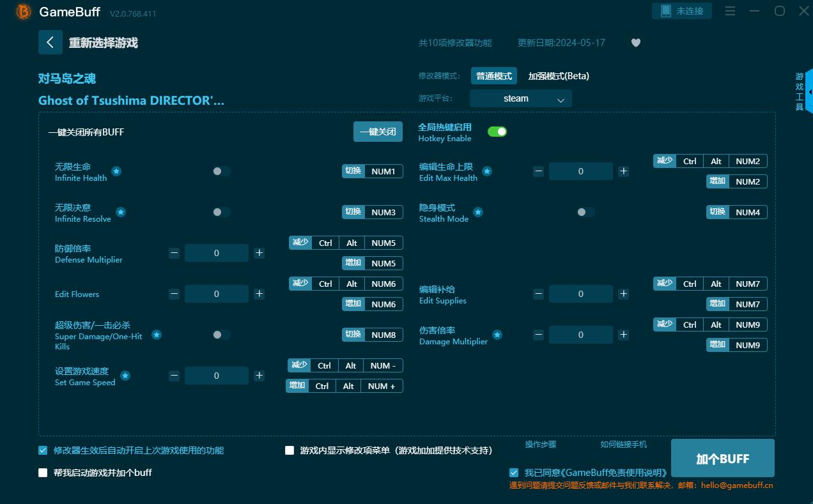
Task: Toggle the Infinite Health switch
Action: pyautogui.click(x=221, y=171)
